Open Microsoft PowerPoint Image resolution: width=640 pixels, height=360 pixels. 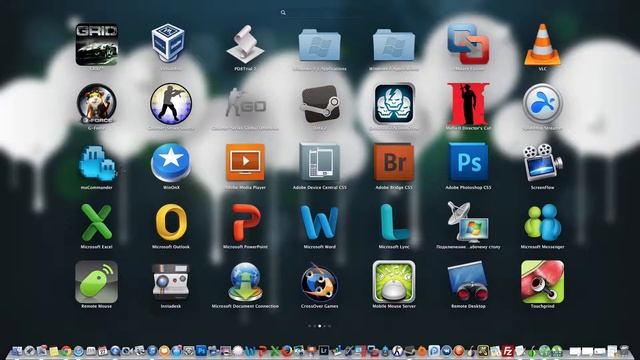246,222
